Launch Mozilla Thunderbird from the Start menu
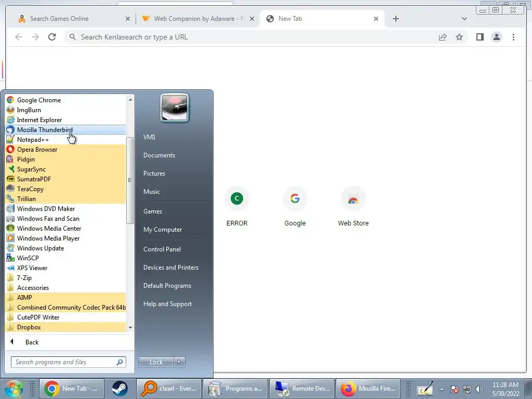 point(66,129)
